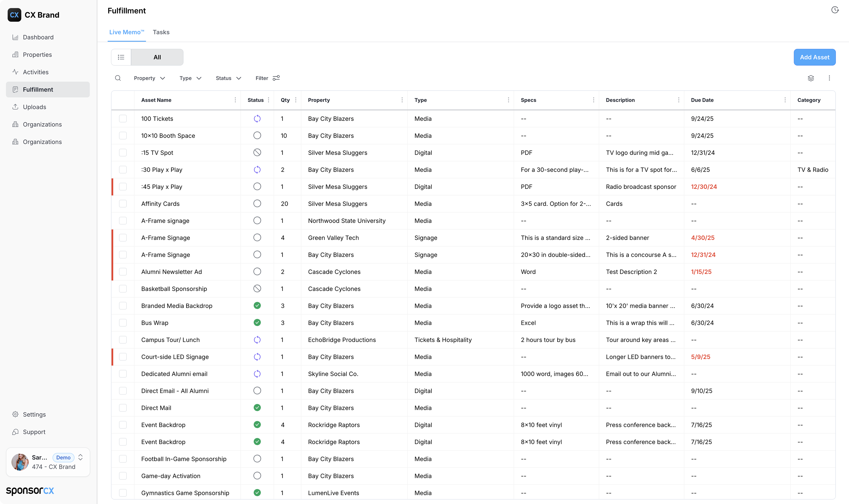Click blocked status for Basketball Sponsorship
This screenshot has width=849, height=504.
pos(257,289)
